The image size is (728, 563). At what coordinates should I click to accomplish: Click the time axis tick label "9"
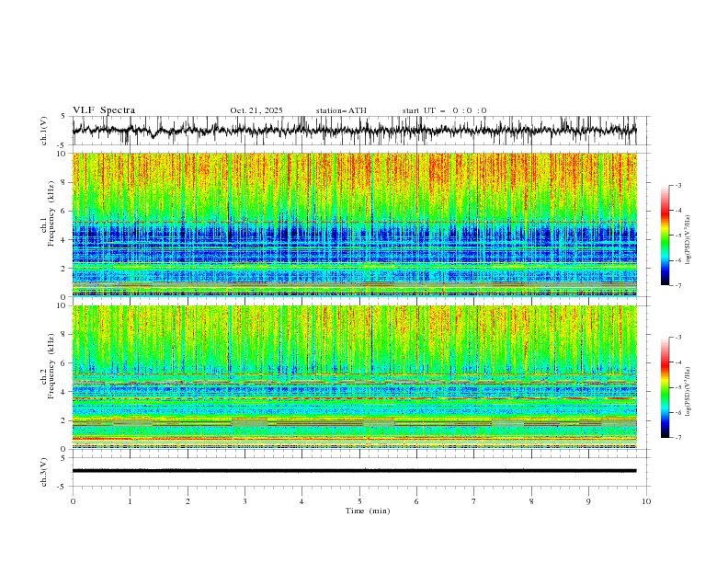(588, 501)
